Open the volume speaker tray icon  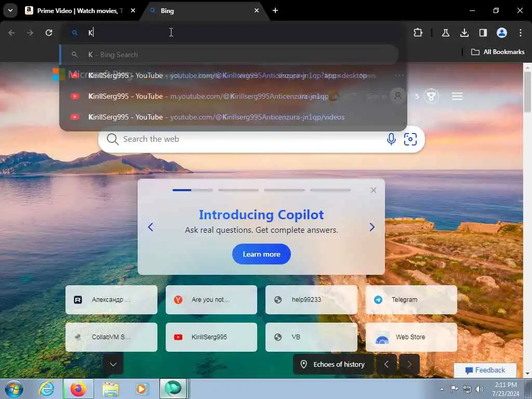point(479,389)
